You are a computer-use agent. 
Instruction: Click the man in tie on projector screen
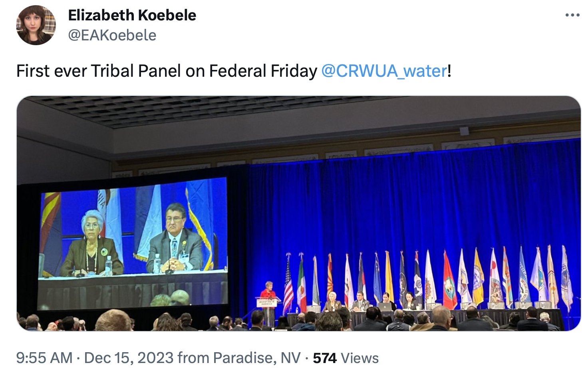coord(175,240)
